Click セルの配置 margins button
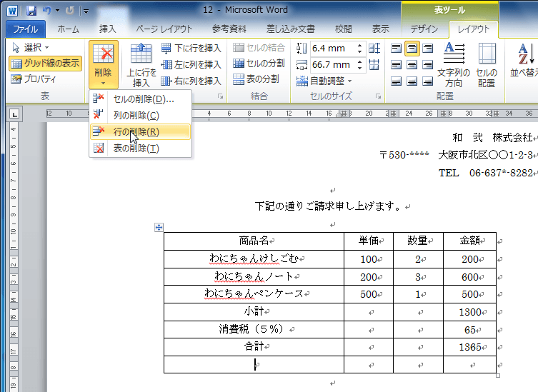 click(x=487, y=65)
